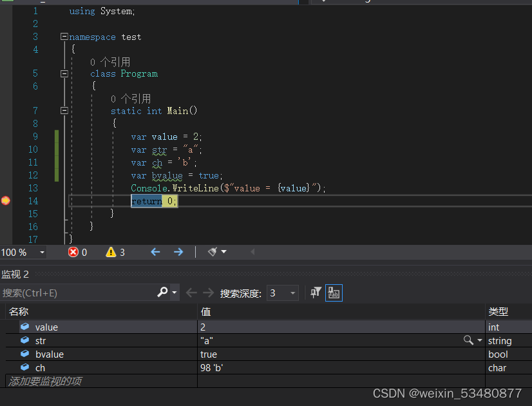Image resolution: width=532 pixels, height=406 pixels.
Task: Toggle the highlighted tab format icon
Action: click(x=334, y=293)
